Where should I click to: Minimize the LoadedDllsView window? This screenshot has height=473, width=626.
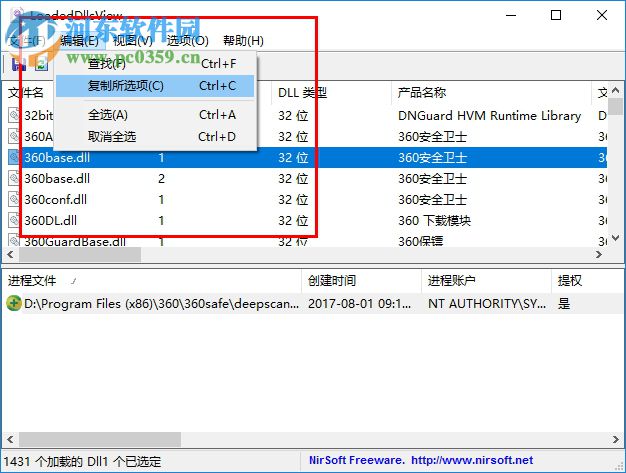[x=511, y=15]
